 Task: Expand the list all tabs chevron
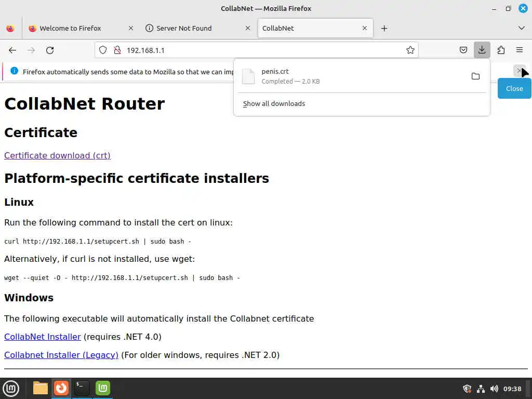[x=522, y=28]
